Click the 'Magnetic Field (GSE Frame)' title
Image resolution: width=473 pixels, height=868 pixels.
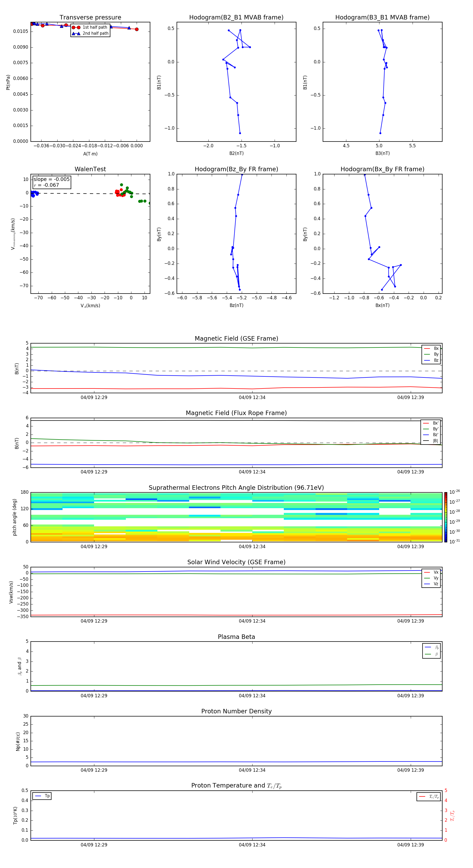point(236,339)
